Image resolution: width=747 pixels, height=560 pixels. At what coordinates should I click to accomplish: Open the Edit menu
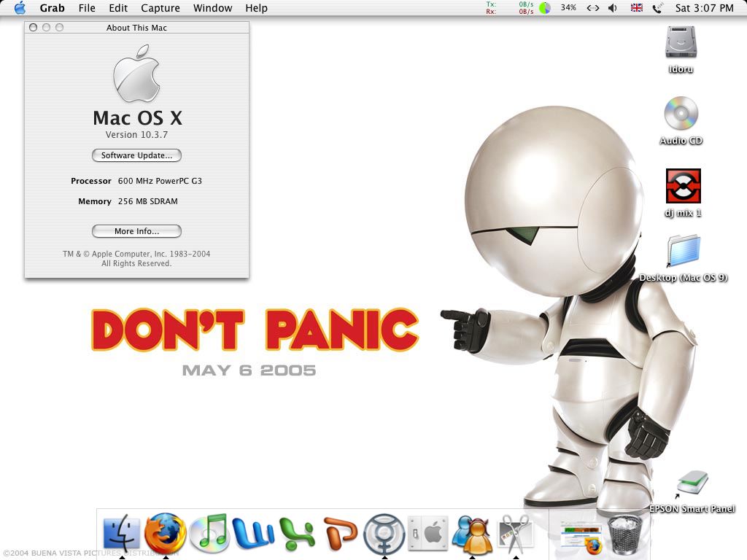click(118, 8)
